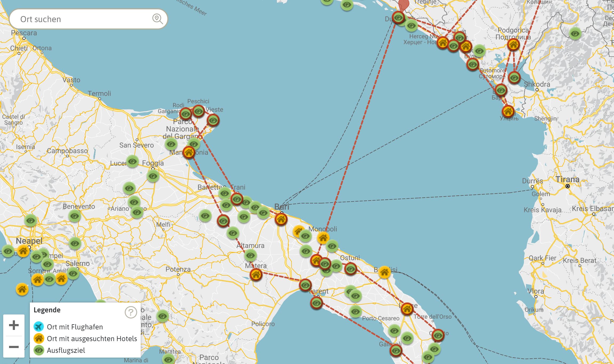Viewport: 614px width, 364px height.
Task: Select the hotel marker at Bari
Action: pos(281,219)
